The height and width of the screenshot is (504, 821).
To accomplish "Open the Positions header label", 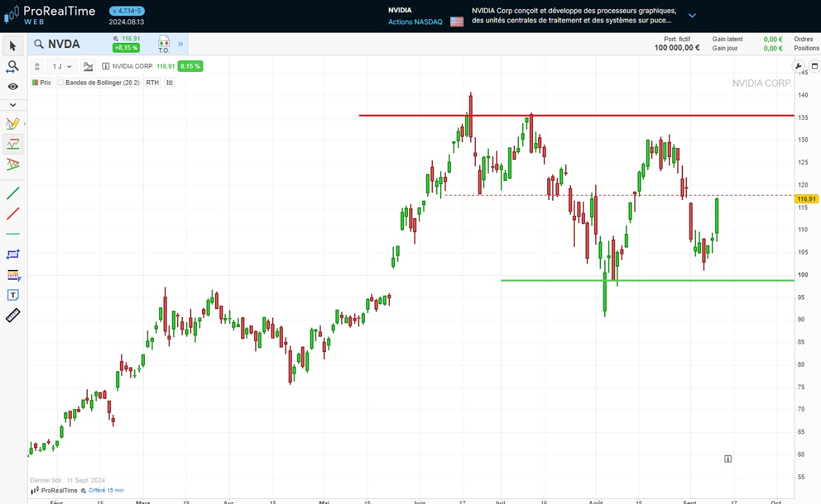I will [806, 48].
